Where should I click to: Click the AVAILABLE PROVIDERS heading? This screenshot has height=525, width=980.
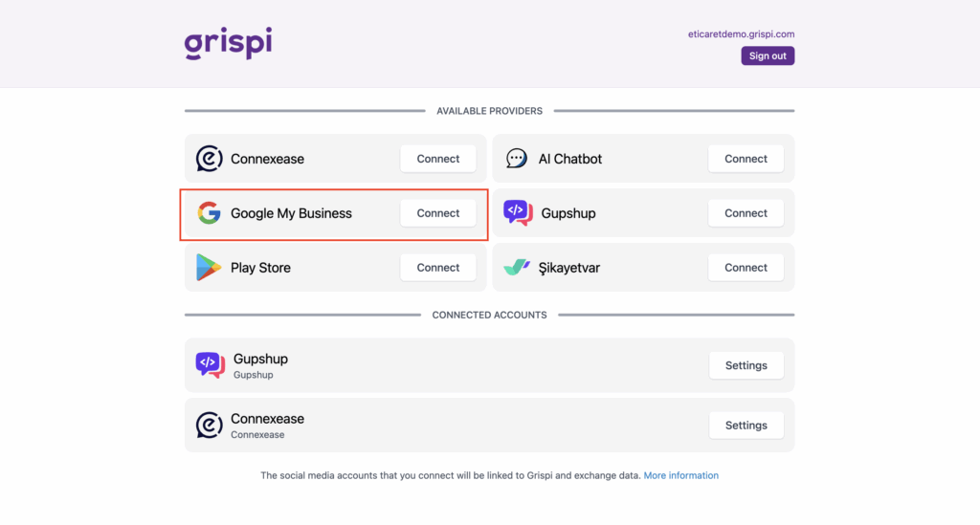click(x=489, y=111)
